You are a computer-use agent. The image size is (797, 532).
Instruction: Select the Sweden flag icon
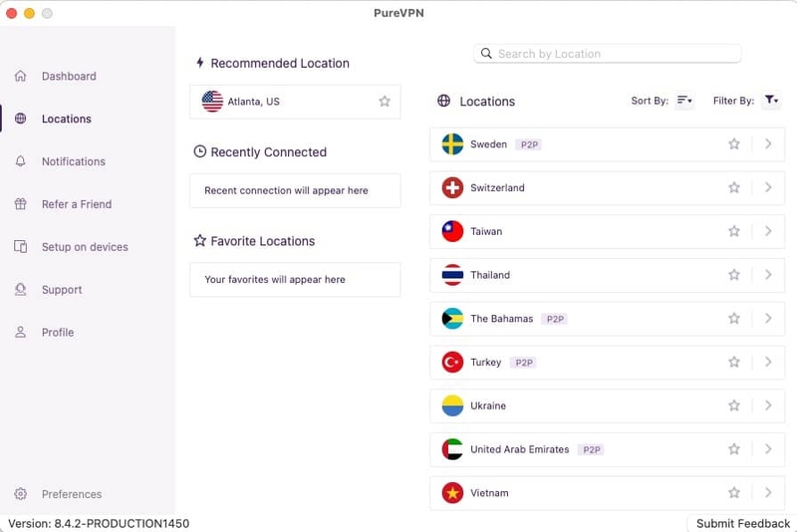(452, 144)
